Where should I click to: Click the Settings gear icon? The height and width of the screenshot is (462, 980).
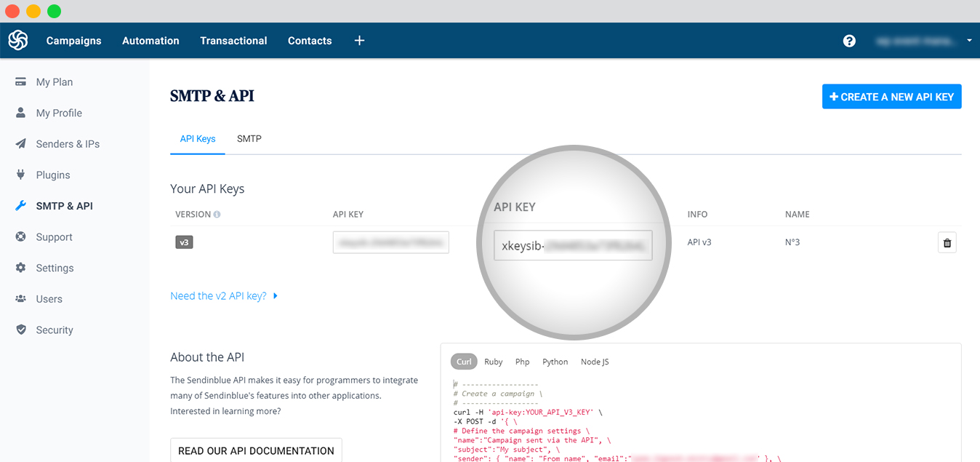pyautogui.click(x=21, y=268)
